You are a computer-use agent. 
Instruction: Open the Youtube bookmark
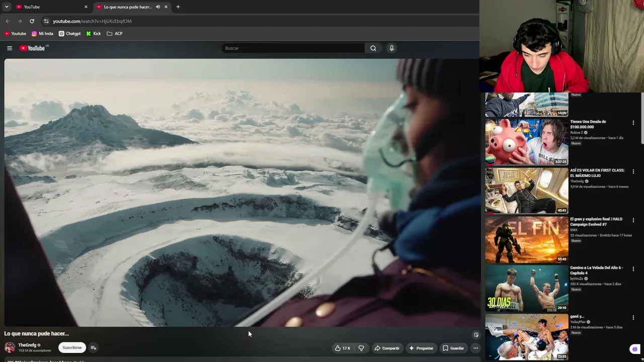(15, 34)
